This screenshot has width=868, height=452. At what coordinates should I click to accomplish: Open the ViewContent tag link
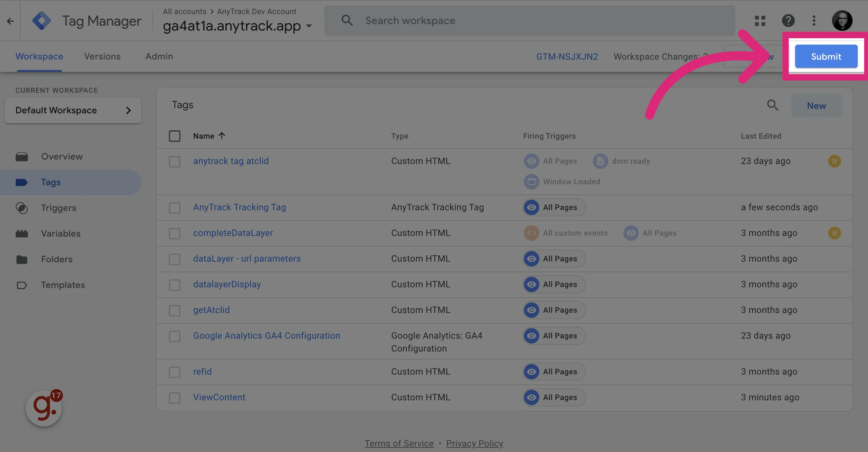219,397
